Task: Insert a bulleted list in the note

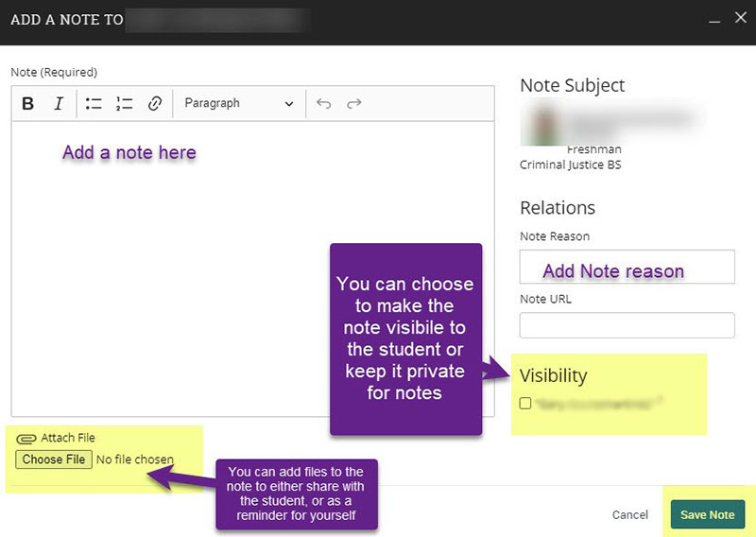Action: (94, 104)
